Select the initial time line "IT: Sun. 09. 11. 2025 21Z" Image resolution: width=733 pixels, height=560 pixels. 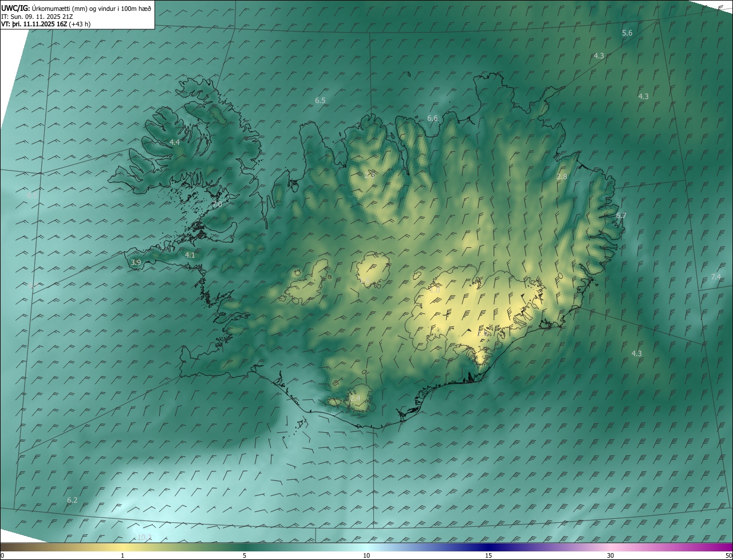pos(36,16)
